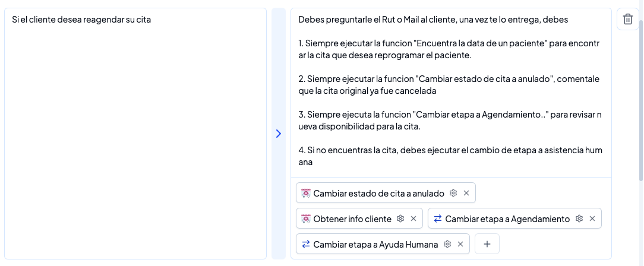The height and width of the screenshot is (266, 644).
Task: Click the swap arrows icon on Agendamiento chip
Action: (438, 218)
